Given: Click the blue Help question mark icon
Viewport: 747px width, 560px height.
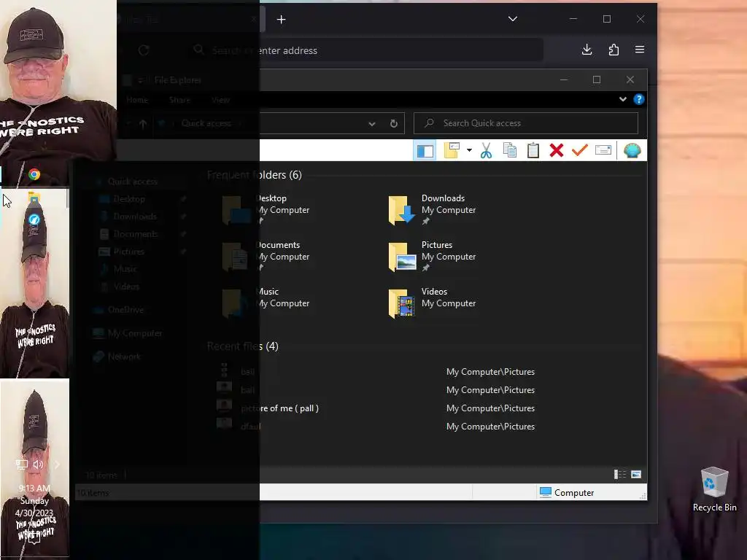Looking at the screenshot, I should 639,99.
